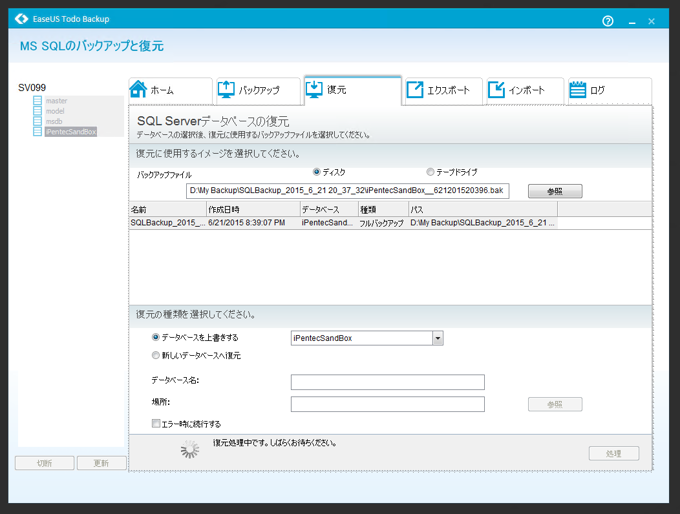680x514 pixels.
Task: Click the database icon next to master
Action: [x=38, y=101]
